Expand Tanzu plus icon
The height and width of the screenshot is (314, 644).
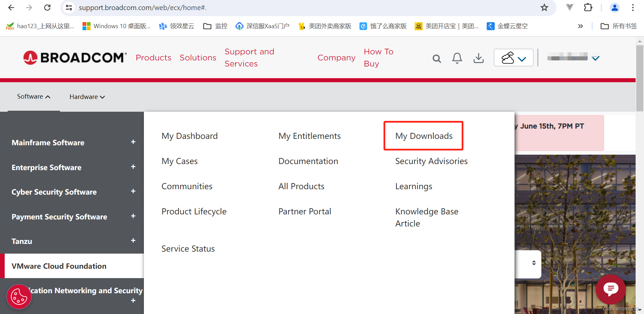pos(133,241)
